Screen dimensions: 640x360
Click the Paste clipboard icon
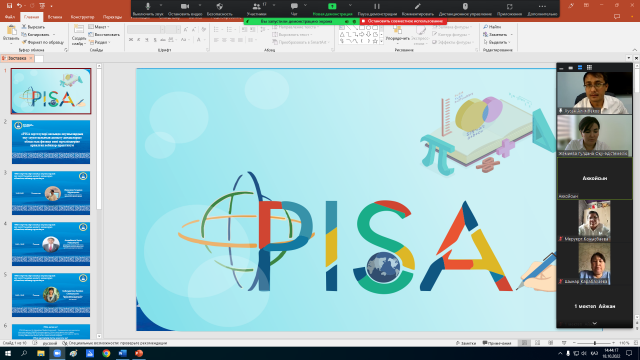11,30
